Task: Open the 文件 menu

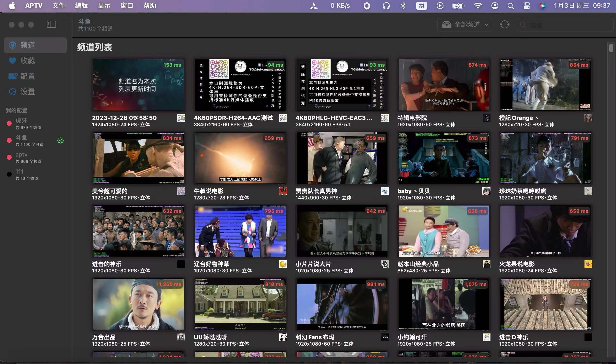Action: click(x=59, y=6)
